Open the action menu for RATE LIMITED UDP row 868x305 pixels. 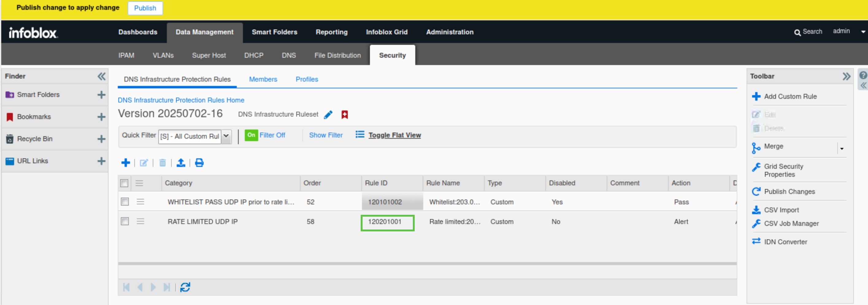coord(140,221)
